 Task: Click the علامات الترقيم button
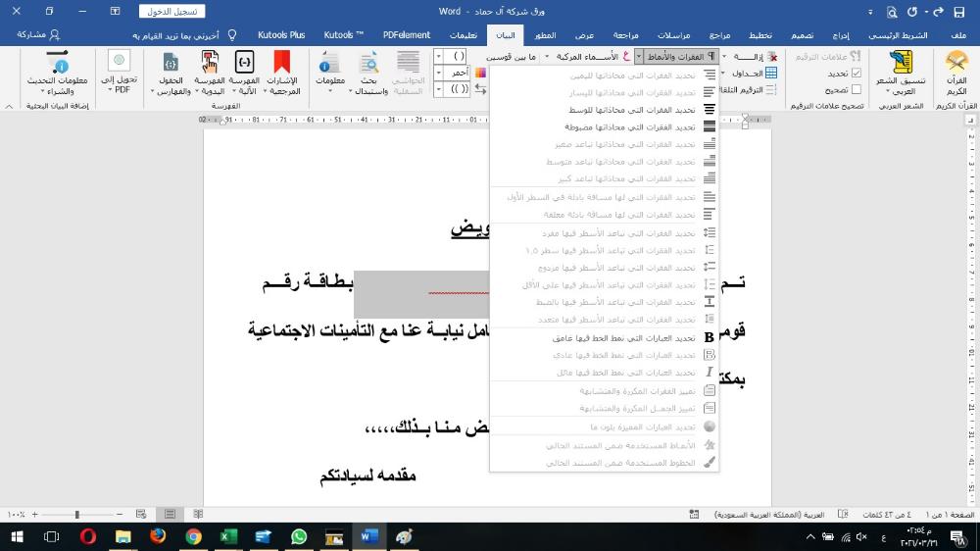(827, 56)
